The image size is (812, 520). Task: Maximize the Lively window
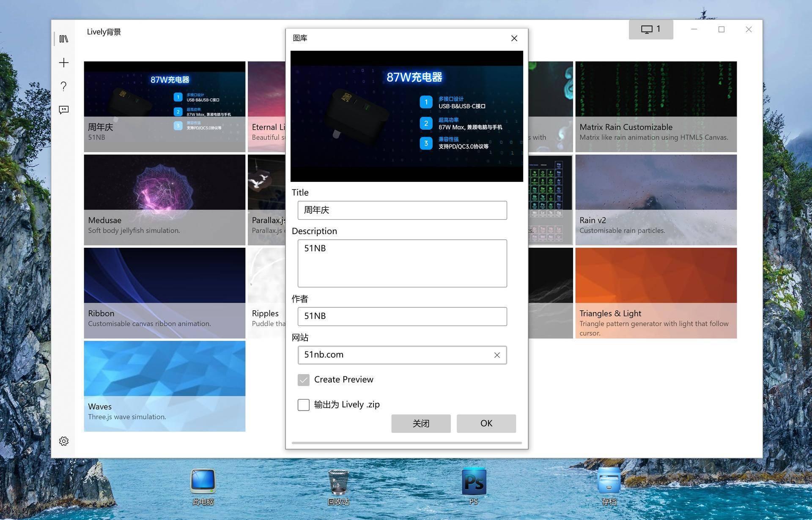(x=721, y=29)
